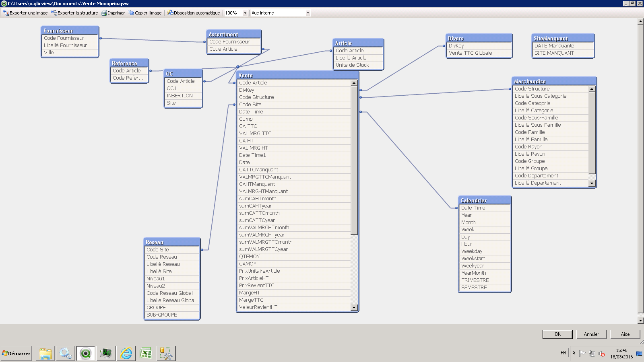Click the OK button

coord(557,334)
